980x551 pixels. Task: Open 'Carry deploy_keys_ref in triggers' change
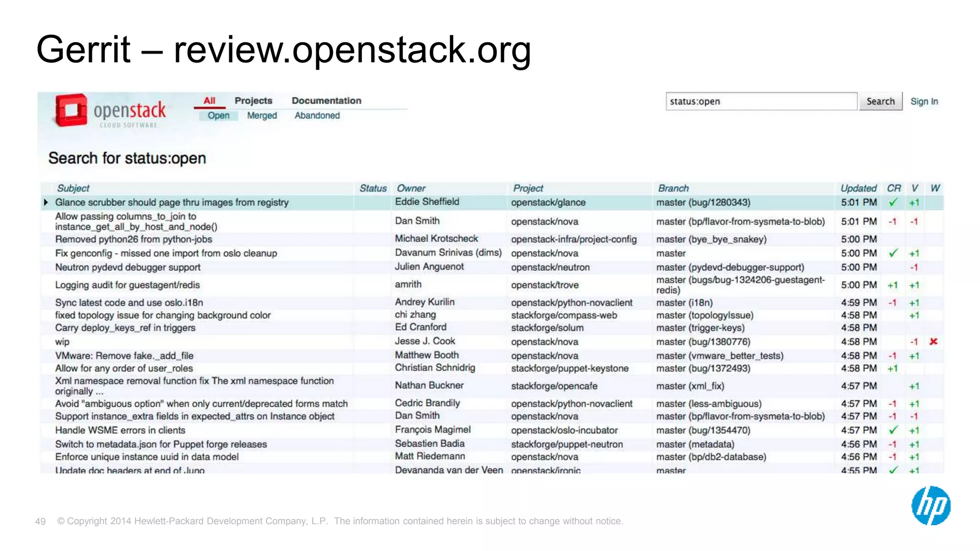[x=125, y=328]
